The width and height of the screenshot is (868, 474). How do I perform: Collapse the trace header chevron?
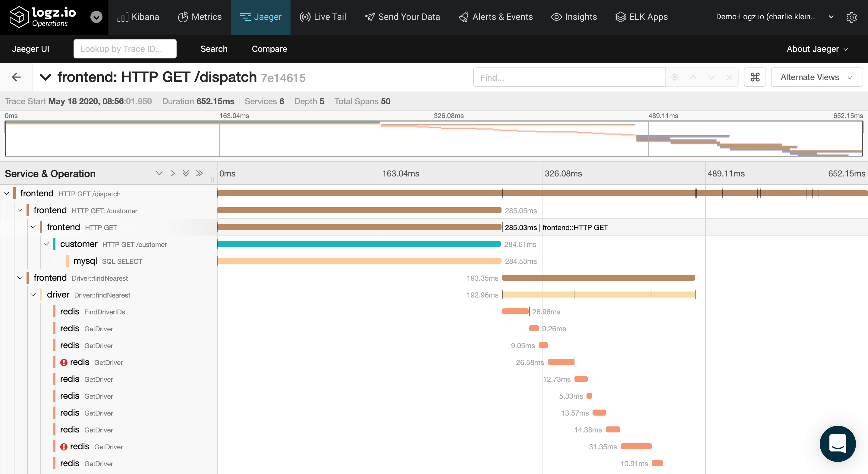[x=46, y=77]
